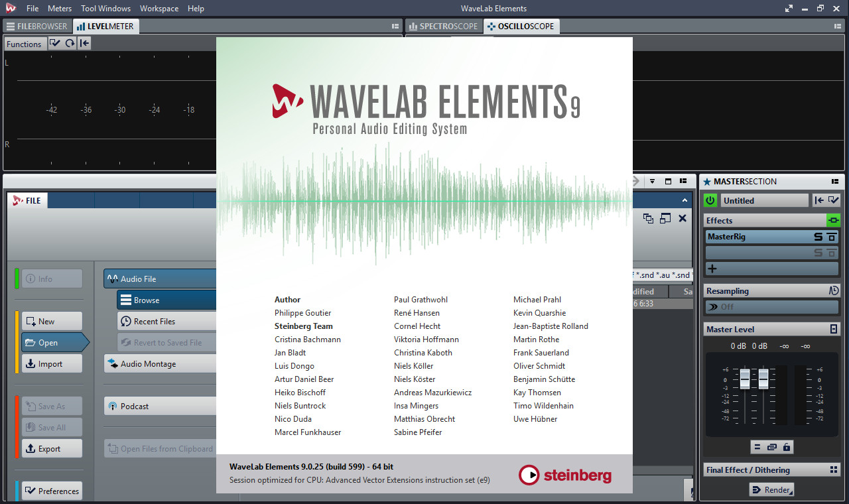
Task: Click the Import button
Action: click(x=52, y=363)
